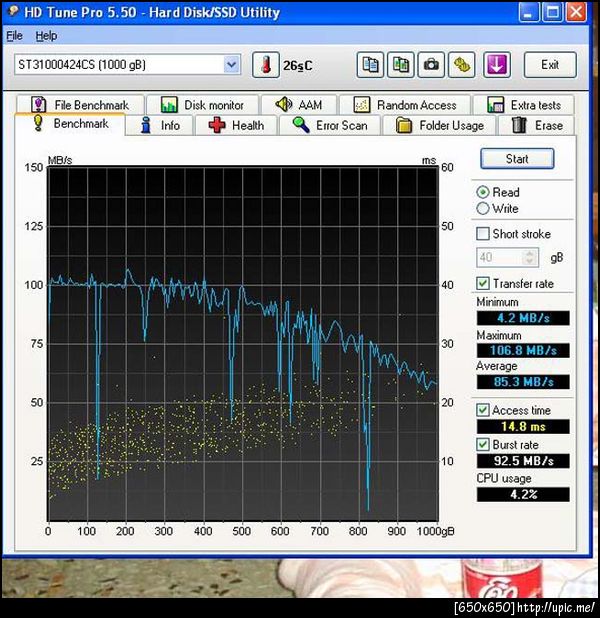Switch to the AAM tab
This screenshot has width=600, height=618.
[299, 105]
